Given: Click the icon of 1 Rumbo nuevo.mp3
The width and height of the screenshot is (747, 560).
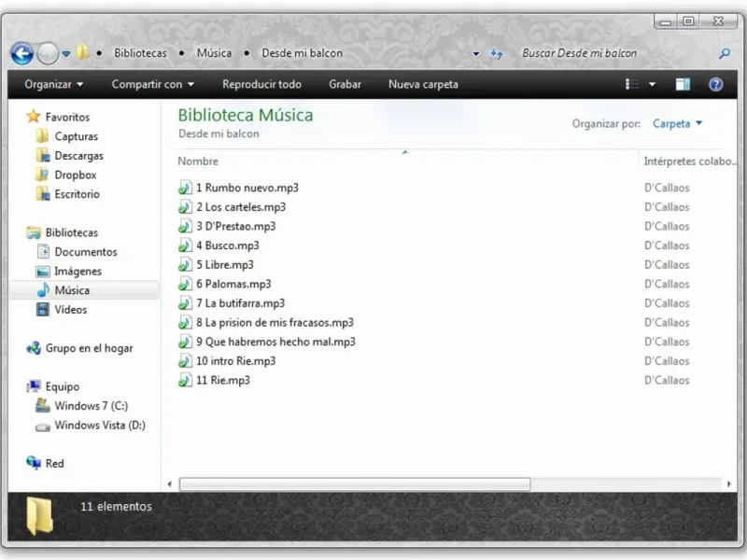Looking at the screenshot, I should click(x=185, y=188).
